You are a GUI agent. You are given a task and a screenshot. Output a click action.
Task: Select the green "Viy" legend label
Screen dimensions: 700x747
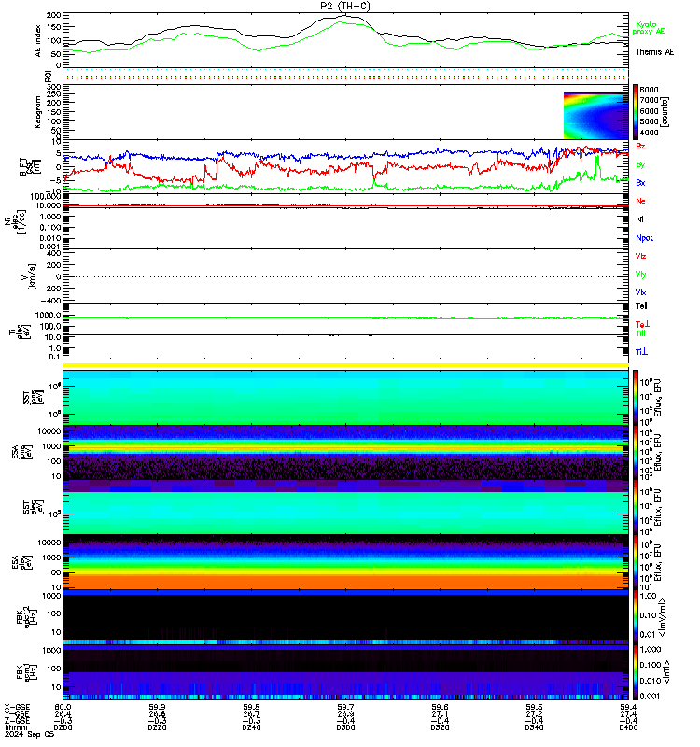(640, 275)
